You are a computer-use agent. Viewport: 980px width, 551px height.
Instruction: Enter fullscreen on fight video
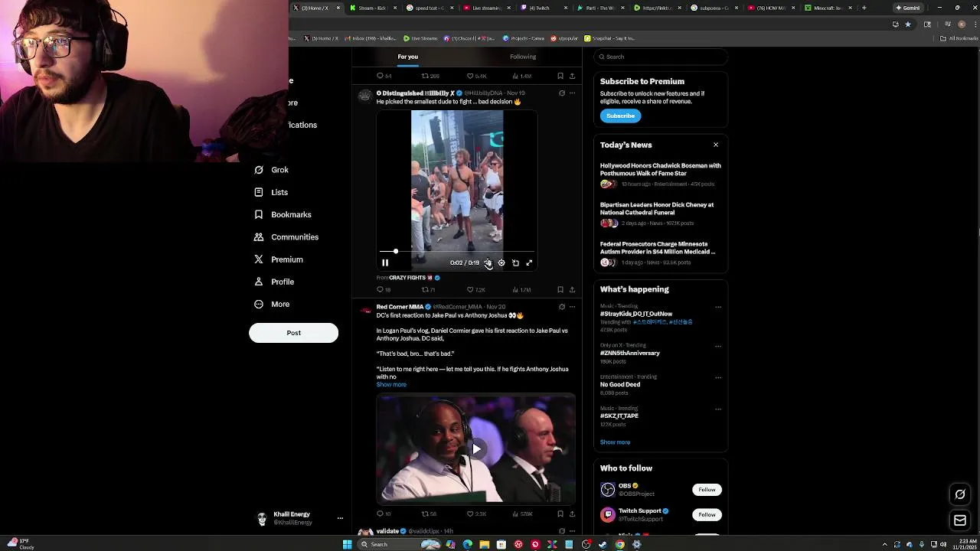(x=529, y=262)
